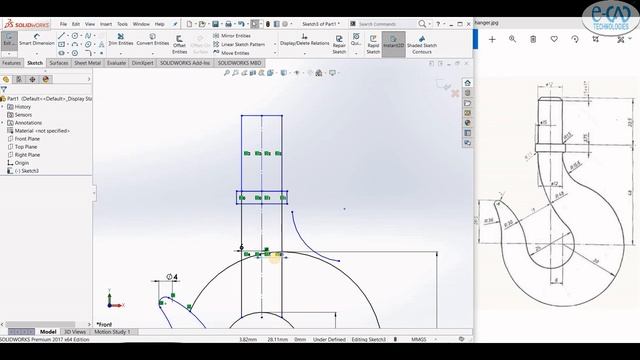Select the Smart Dimension tool

point(36,40)
